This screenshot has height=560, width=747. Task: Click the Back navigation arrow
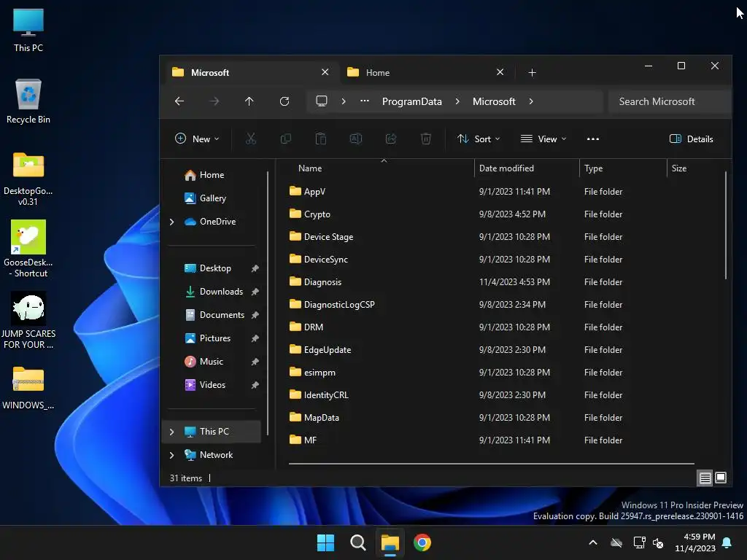click(179, 101)
